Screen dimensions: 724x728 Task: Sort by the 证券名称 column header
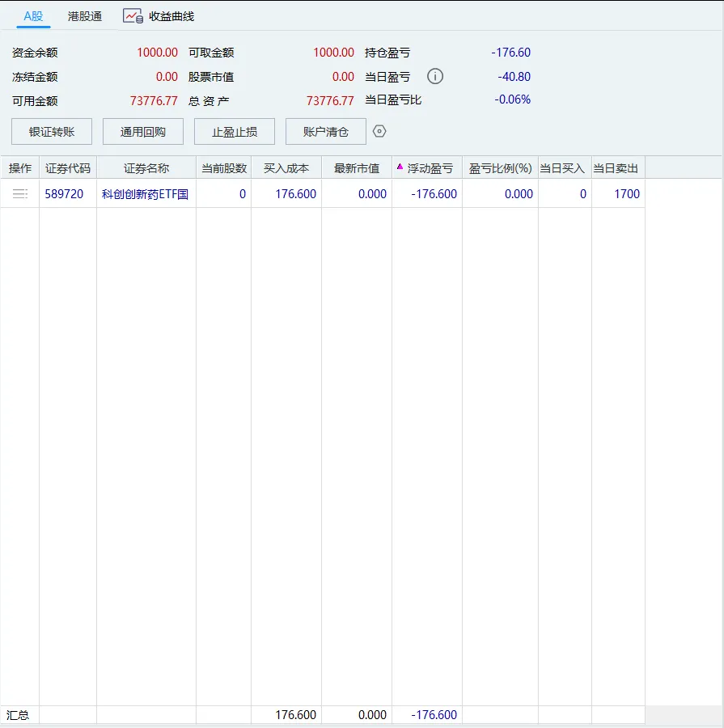(x=146, y=168)
